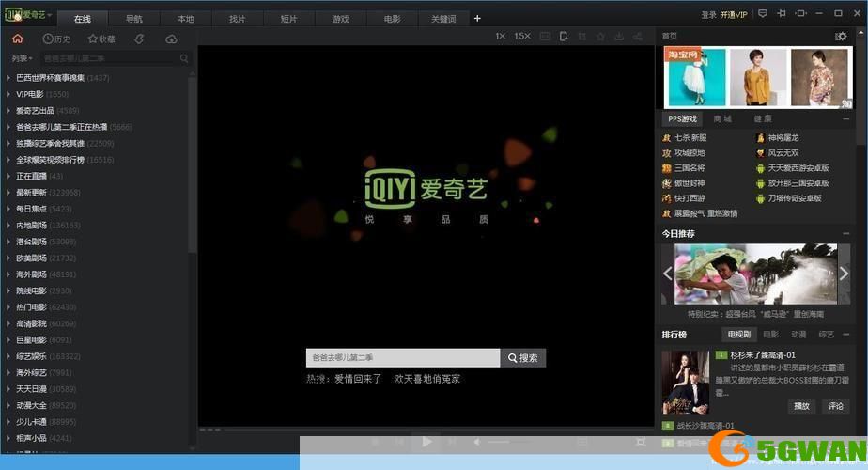Viewport: 868px width, 470px height.
Task: Open the right panel settings gear
Action: coord(841,36)
